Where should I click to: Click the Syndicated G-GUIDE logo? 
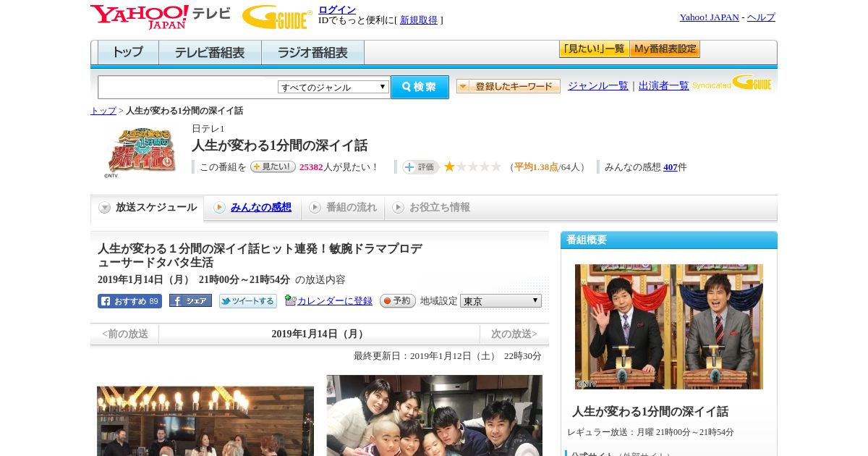click(732, 83)
